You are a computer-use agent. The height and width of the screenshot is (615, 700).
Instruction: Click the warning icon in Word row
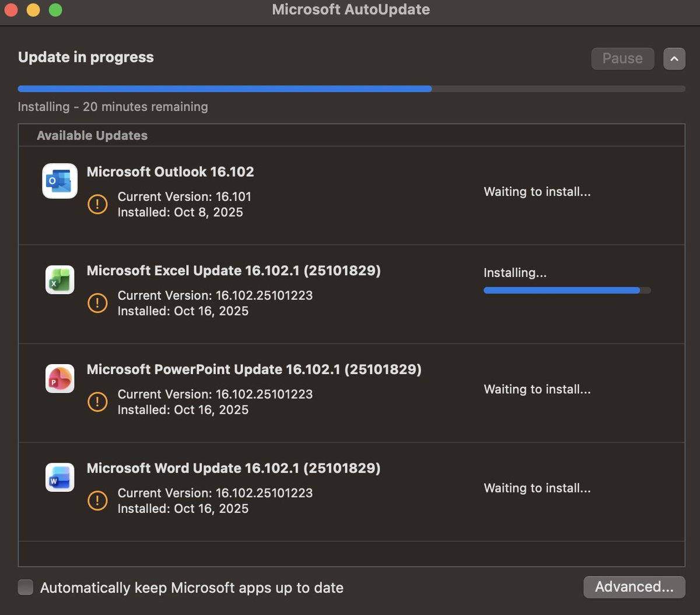[x=97, y=500]
